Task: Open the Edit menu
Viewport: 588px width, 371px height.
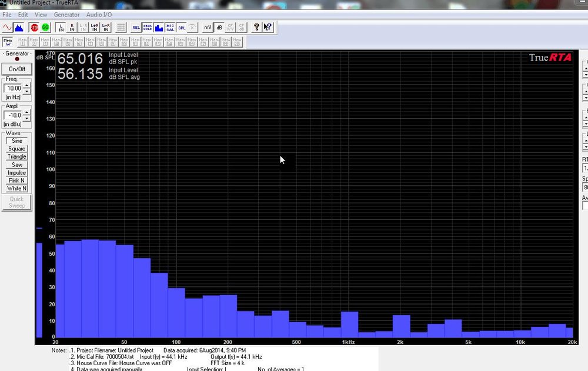Action: point(23,15)
